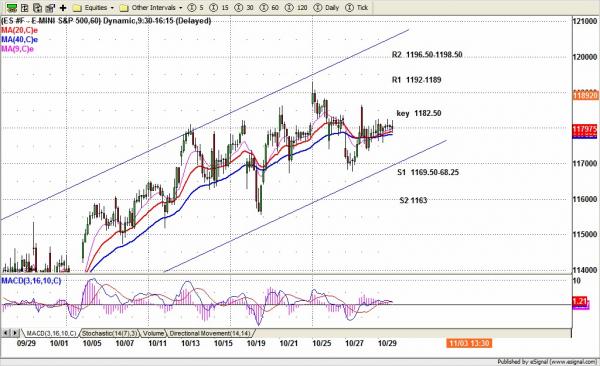
Task: Click the S2 1163 annotation
Action: (x=413, y=200)
